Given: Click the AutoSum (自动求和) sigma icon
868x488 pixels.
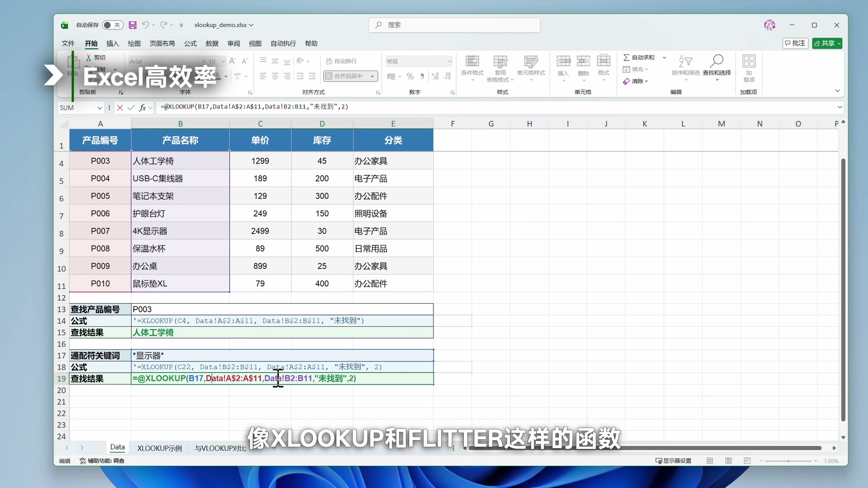Looking at the screenshot, I should click(x=627, y=57).
